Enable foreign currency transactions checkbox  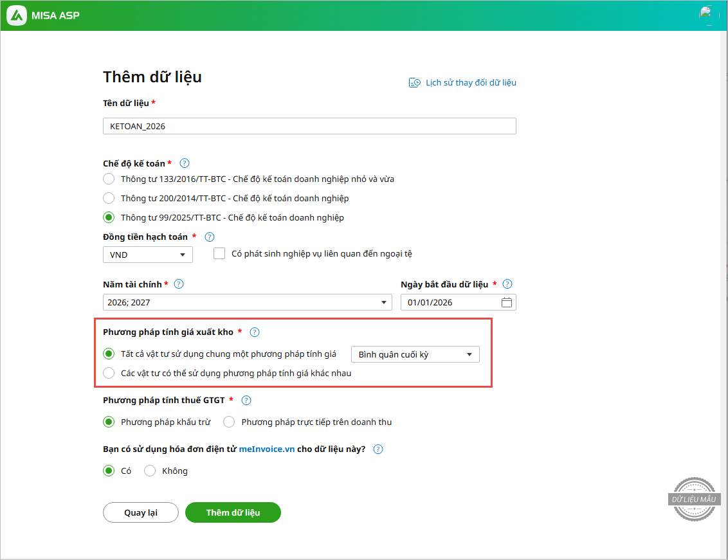(x=219, y=254)
